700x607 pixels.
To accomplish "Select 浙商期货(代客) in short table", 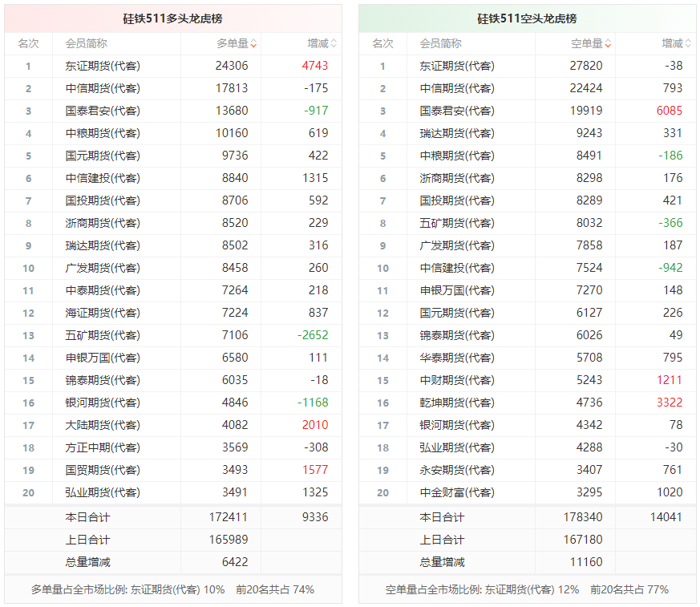I will tap(457, 178).
